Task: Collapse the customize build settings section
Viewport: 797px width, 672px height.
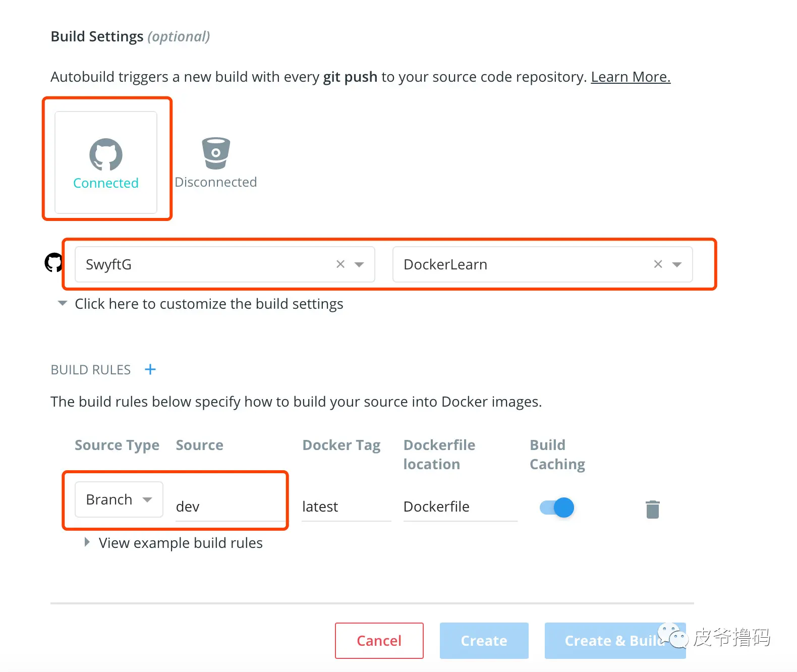Action: [x=63, y=304]
